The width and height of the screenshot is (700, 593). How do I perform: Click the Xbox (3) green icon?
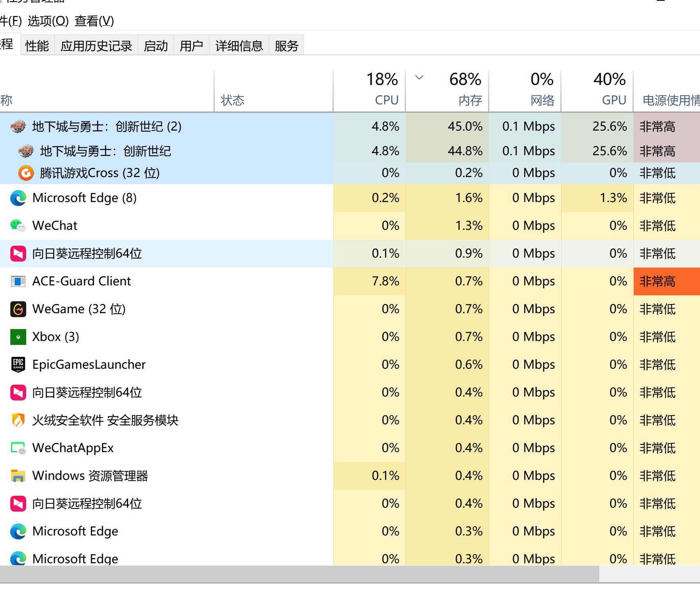coord(18,337)
